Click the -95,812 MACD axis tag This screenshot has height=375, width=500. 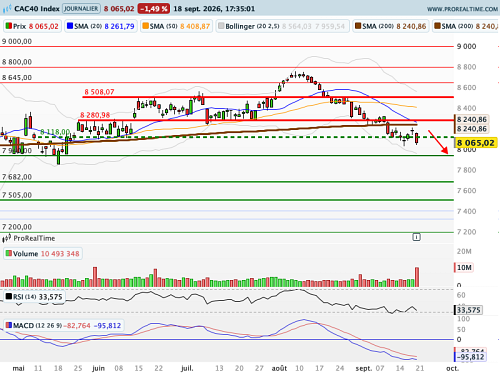point(470,357)
